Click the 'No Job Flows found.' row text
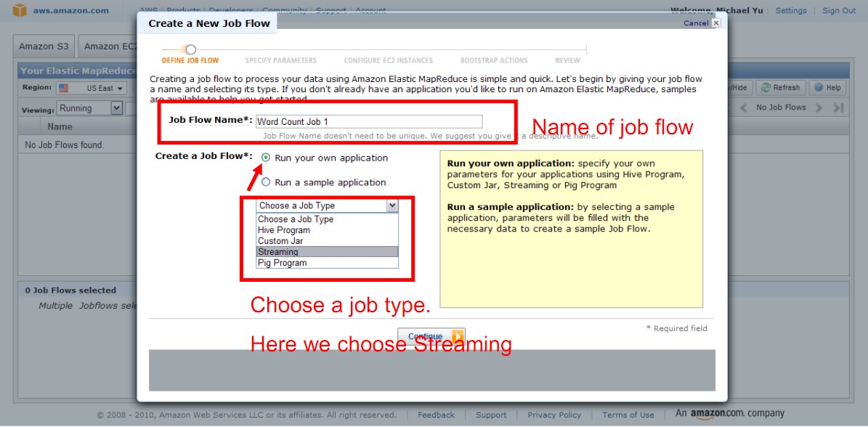The height and width of the screenshot is (427, 868). (64, 145)
